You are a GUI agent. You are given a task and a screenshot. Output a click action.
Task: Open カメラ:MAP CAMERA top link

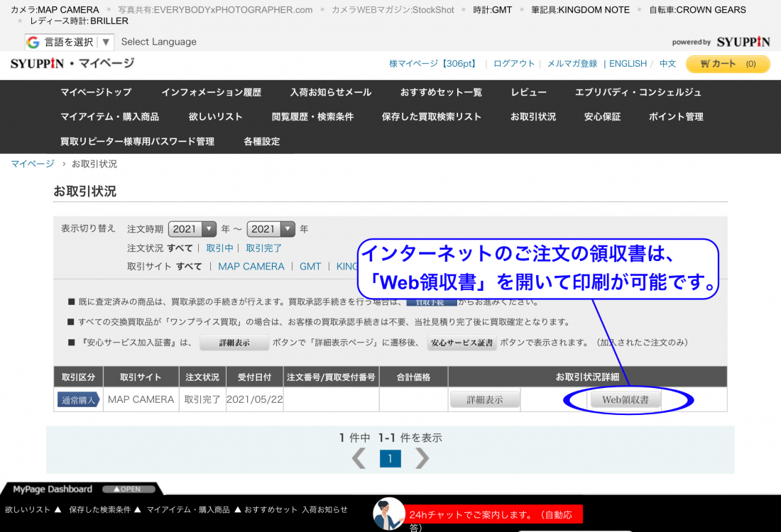coord(55,10)
